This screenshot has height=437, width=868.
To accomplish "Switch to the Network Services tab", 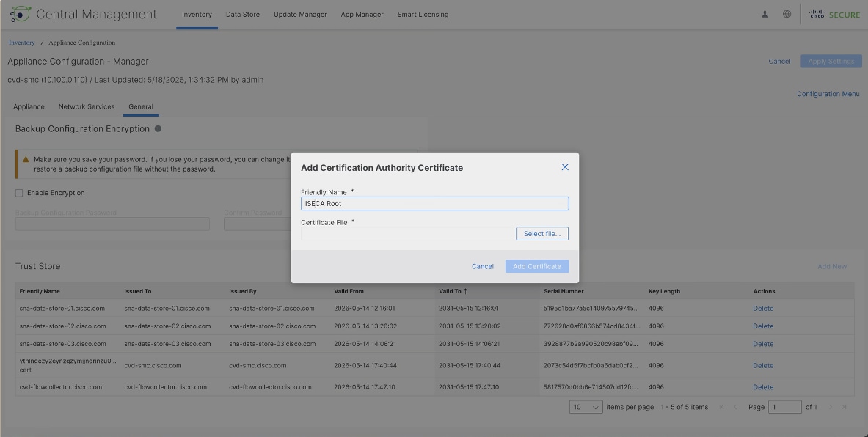I will tap(87, 107).
